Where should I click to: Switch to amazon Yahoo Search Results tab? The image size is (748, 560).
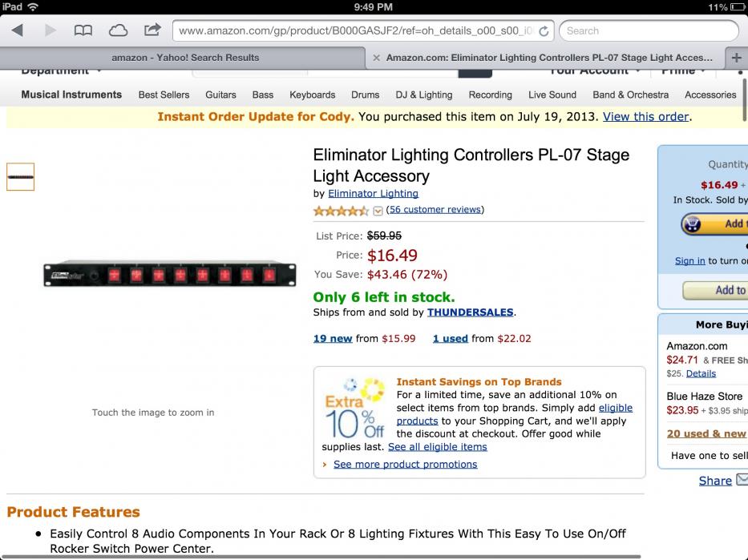point(185,58)
